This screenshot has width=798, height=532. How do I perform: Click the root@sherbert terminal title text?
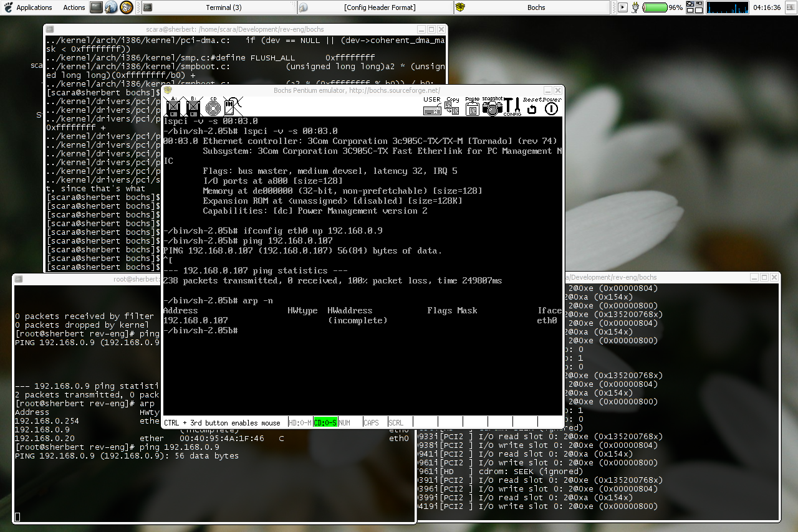pyautogui.click(x=136, y=279)
